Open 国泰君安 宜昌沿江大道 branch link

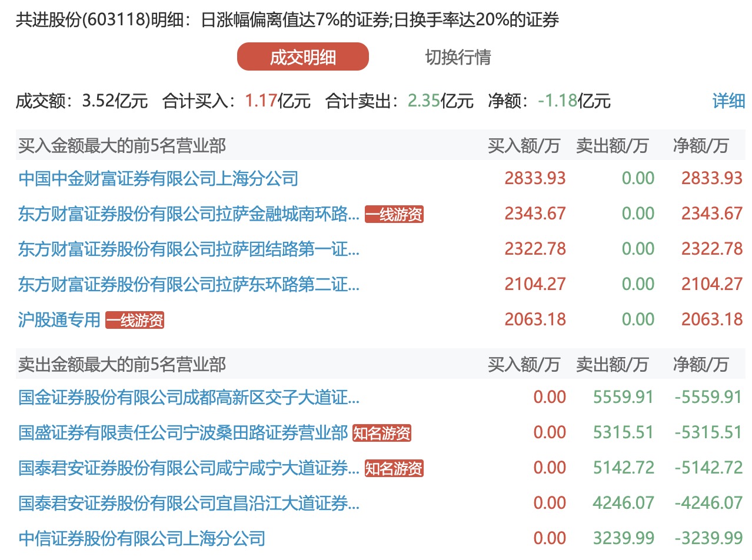click(189, 504)
